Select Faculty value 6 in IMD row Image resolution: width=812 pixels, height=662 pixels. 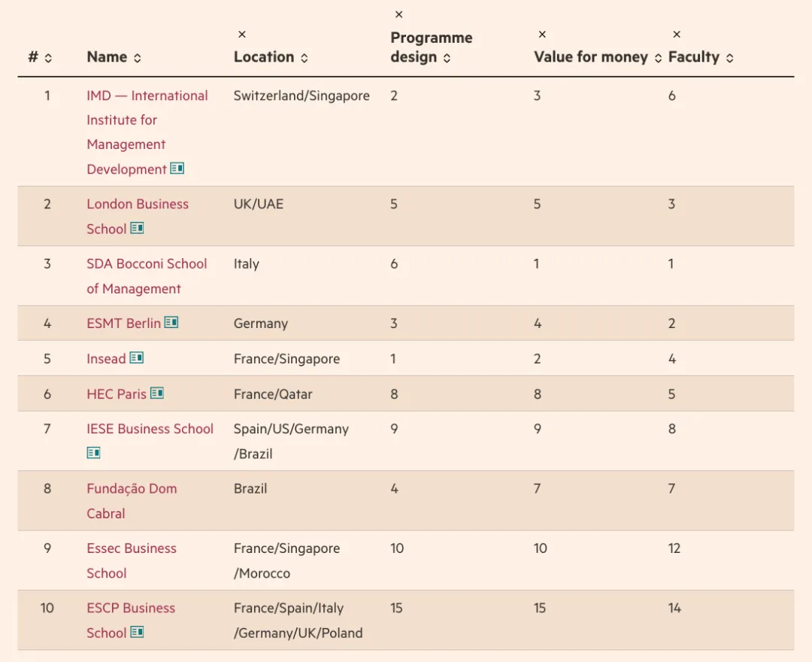(671, 96)
